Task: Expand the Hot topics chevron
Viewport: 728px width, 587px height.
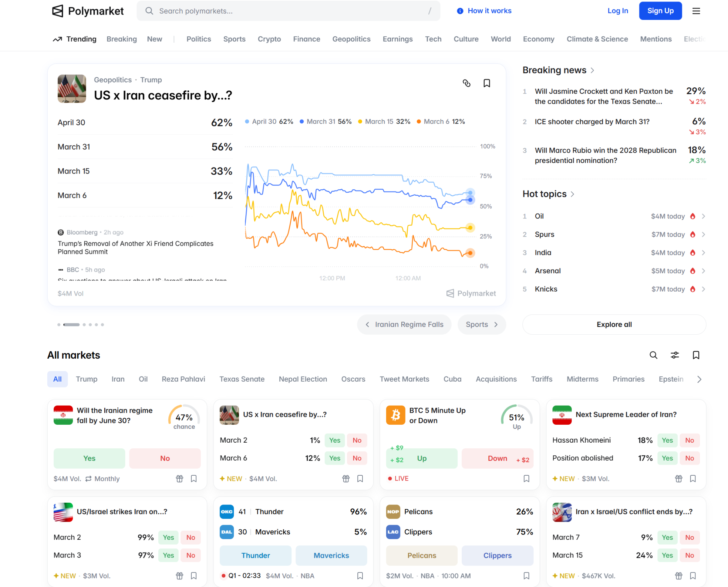Action: [572, 194]
